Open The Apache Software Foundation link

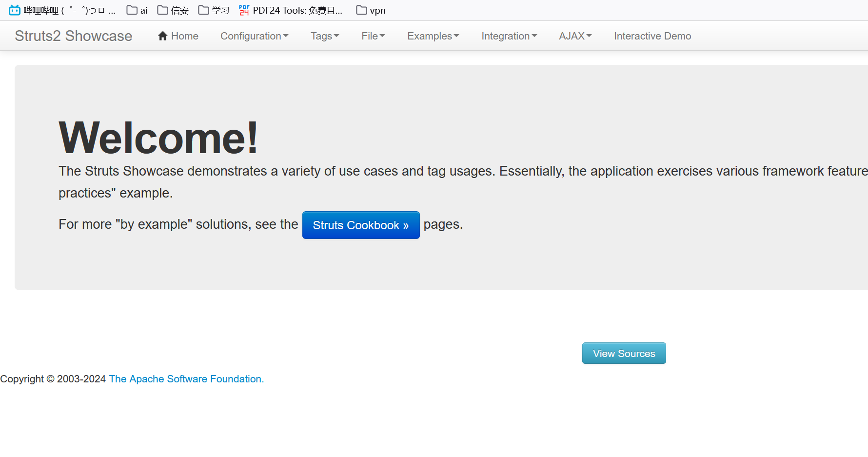pos(186,379)
